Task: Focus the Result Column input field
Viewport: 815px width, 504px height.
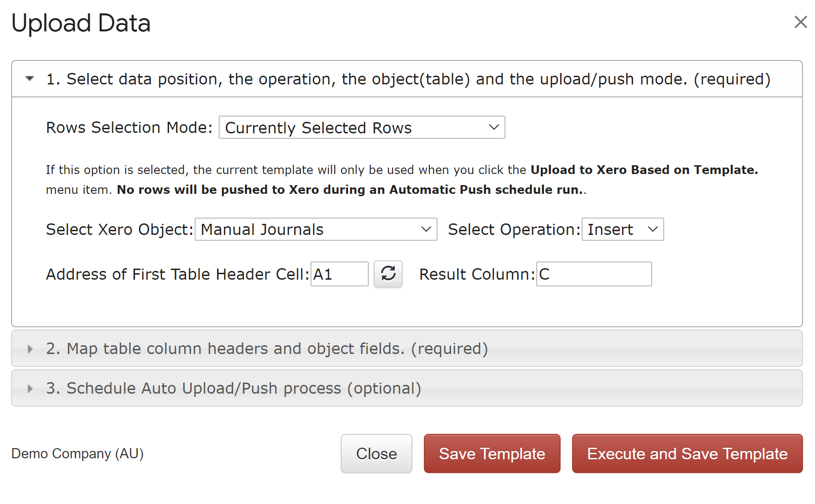Action: point(594,274)
